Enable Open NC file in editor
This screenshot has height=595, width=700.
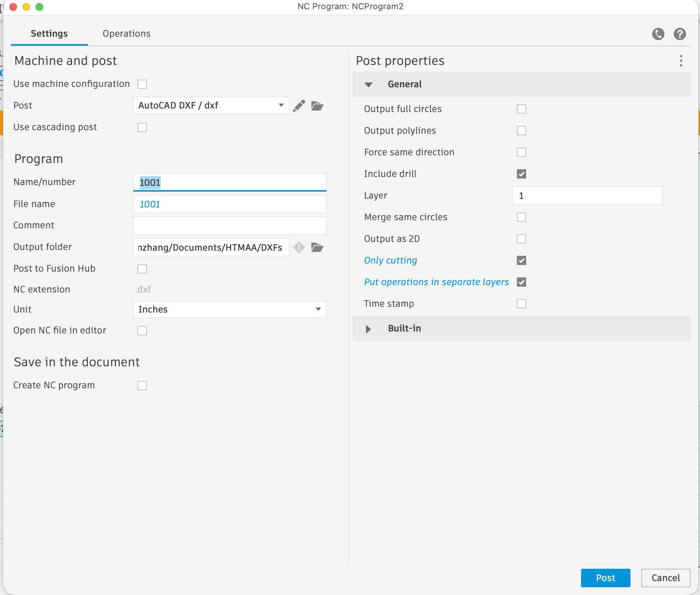(142, 331)
